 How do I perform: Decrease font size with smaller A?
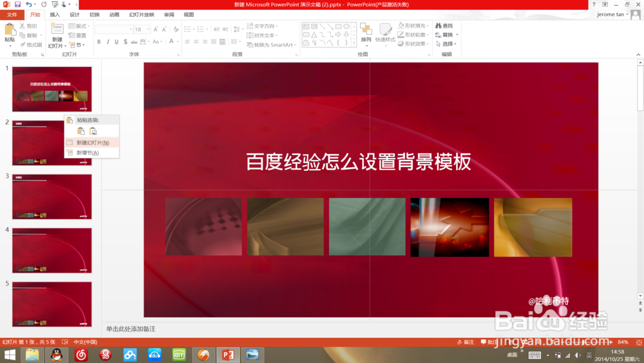pyautogui.click(x=164, y=29)
